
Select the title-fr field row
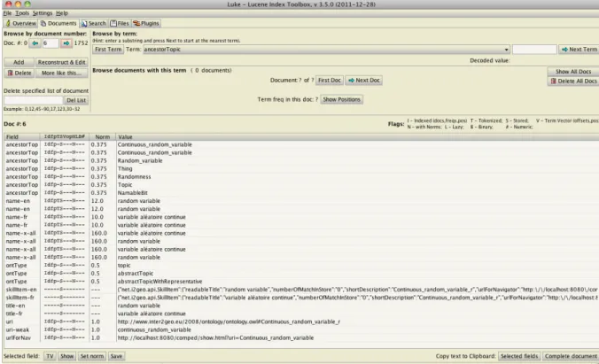(x=301, y=314)
